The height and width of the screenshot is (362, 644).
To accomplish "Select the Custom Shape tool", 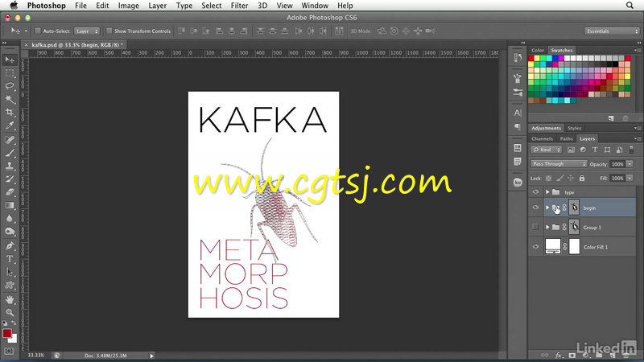I will pos(9,286).
